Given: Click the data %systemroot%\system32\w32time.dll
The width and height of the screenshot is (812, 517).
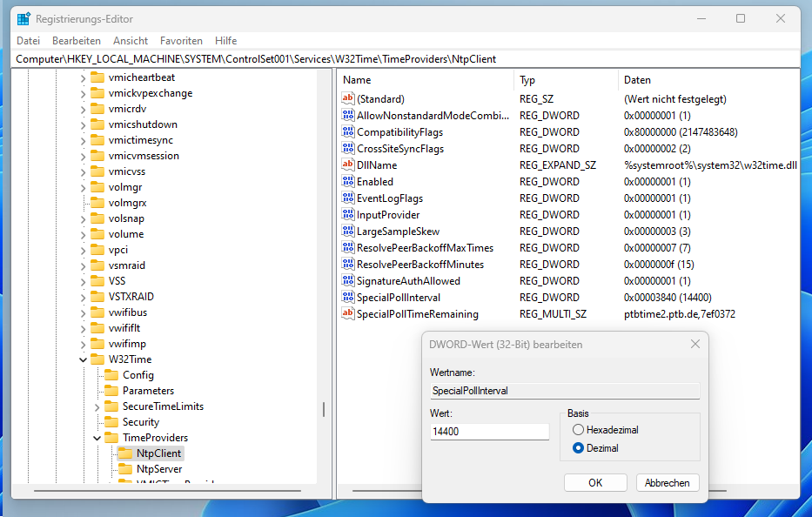Looking at the screenshot, I should 710,165.
